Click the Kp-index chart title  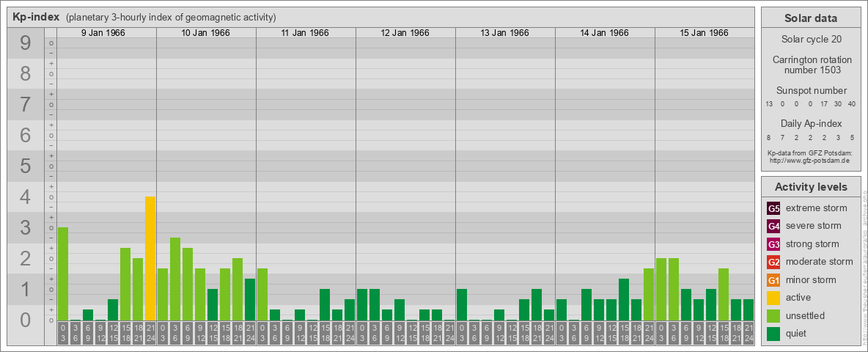pos(37,17)
